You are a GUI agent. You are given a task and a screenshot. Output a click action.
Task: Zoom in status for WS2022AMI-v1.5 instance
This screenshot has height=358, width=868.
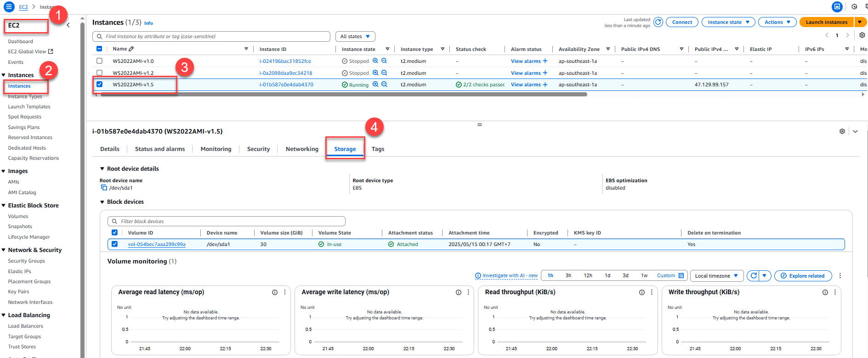pyautogui.click(x=375, y=84)
